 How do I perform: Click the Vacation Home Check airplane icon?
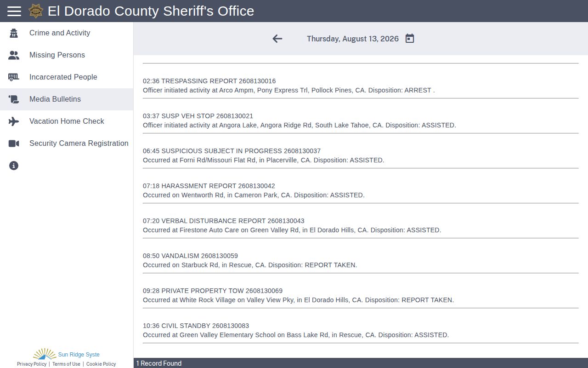pyautogui.click(x=14, y=121)
